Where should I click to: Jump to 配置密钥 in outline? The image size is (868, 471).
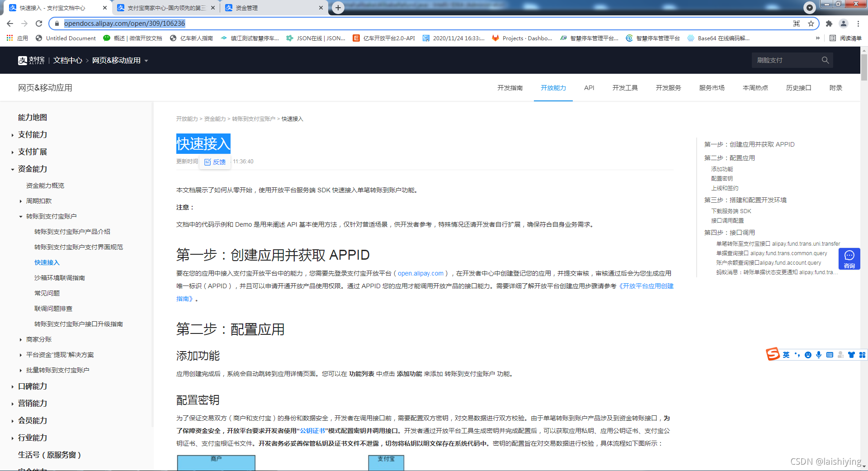point(722,179)
